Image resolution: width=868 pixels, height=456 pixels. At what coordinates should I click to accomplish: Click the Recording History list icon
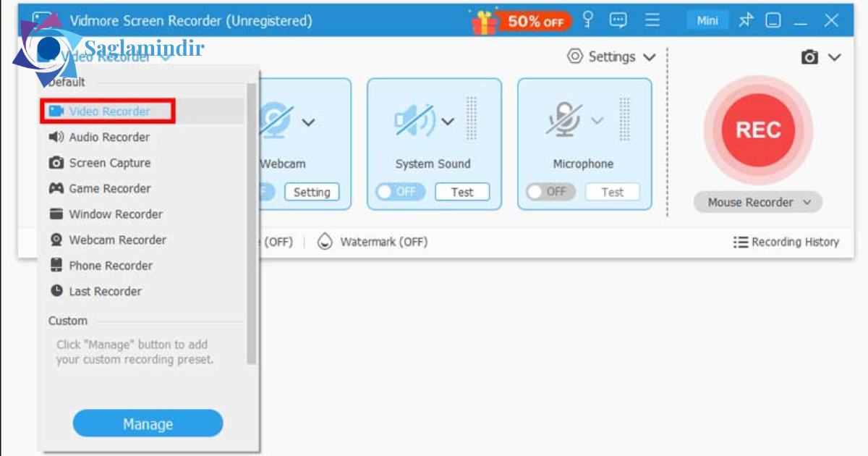click(741, 242)
